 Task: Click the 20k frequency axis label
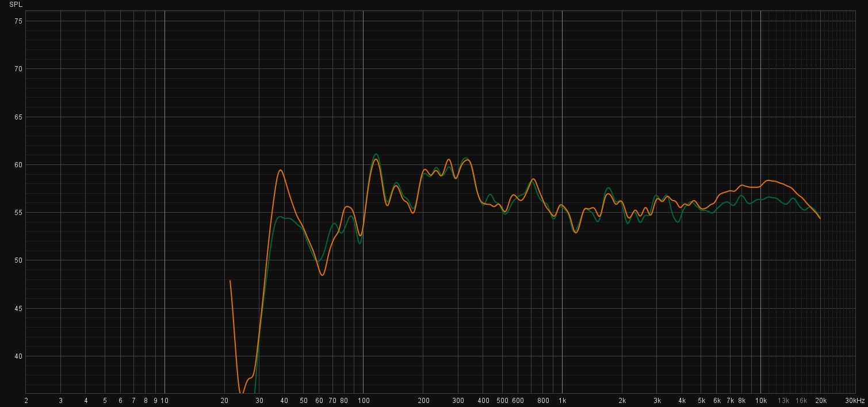[x=821, y=401]
